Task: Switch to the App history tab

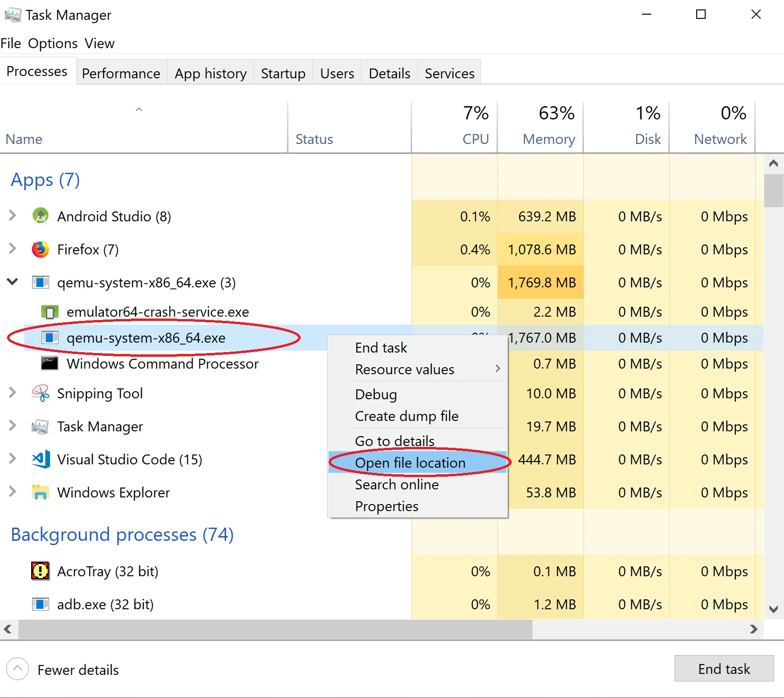Action: (x=211, y=73)
